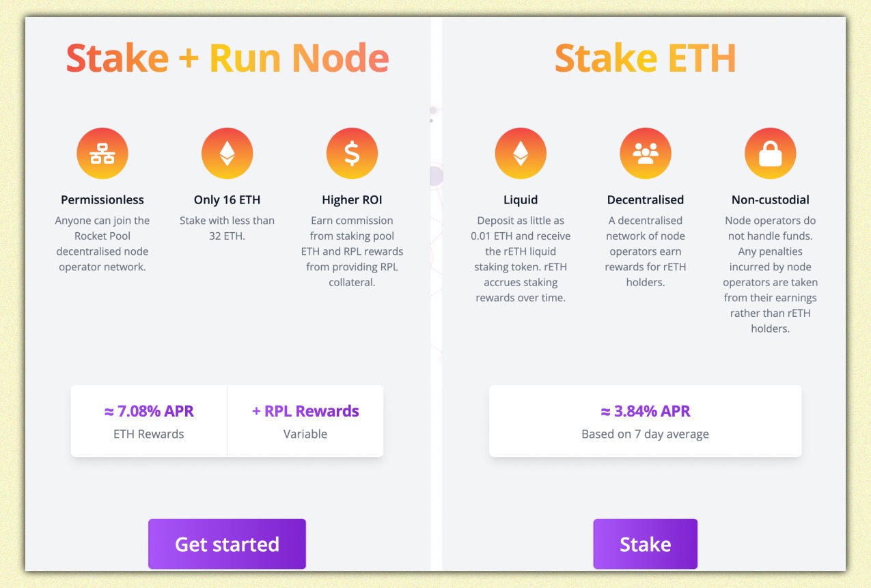Click the Permissionless feature title
Image resolution: width=871 pixels, height=588 pixels.
click(102, 200)
